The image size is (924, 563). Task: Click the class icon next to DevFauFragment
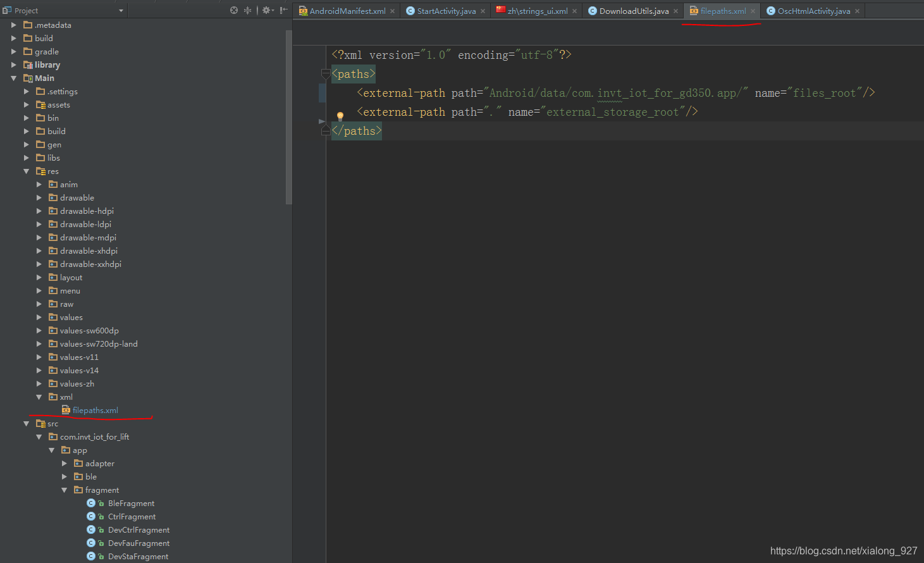click(x=90, y=543)
